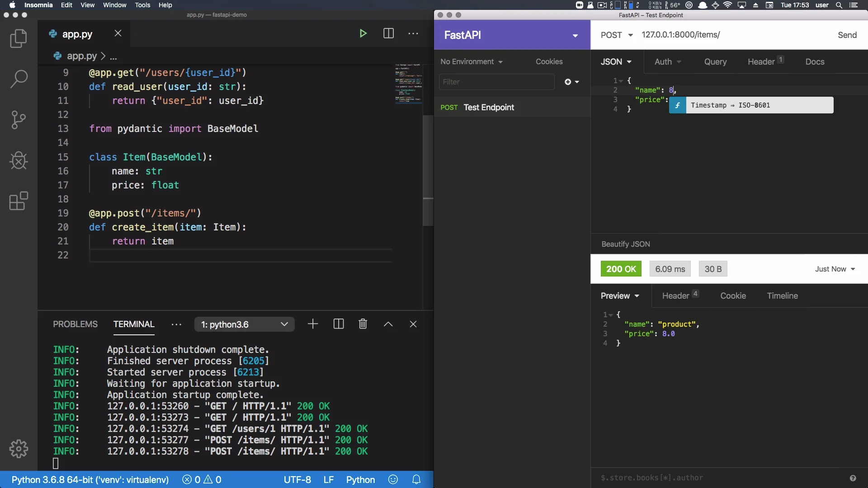Viewport: 868px width, 488px height.
Task: Open the Search view in sidebar
Action: pyautogui.click(x=19, y=79)
